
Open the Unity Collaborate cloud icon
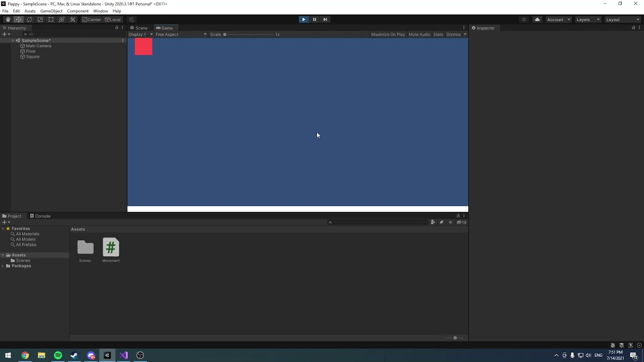[x=537, y=19]
